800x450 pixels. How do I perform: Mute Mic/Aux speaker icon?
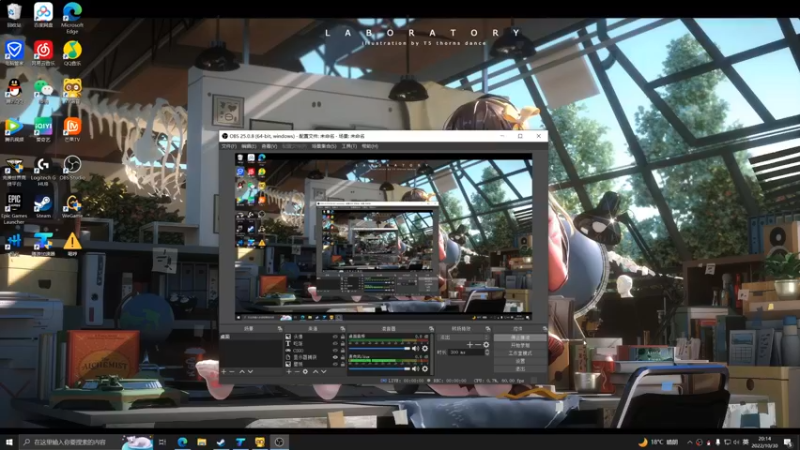coord(416,368)
